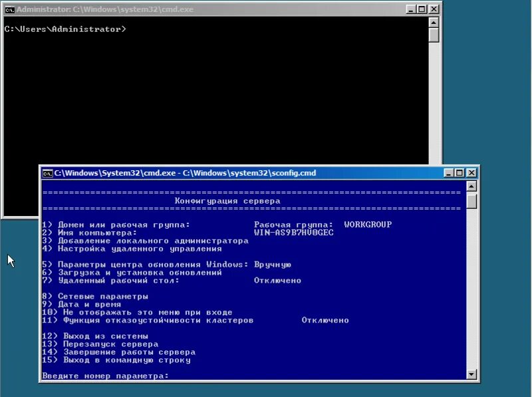This screenshot has width=532, height=397.
Task: Click scroll up arrow in sconfig window
Action: (471, 186)
